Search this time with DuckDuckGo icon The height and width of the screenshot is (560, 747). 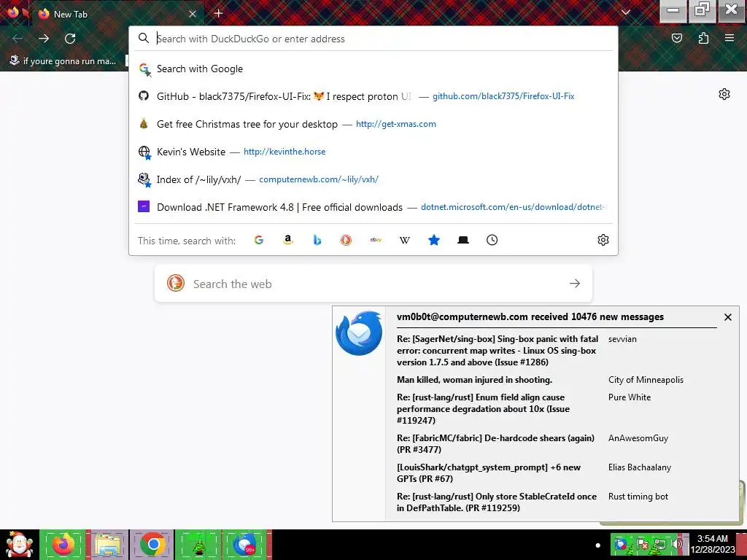click(x=347, y=240)
